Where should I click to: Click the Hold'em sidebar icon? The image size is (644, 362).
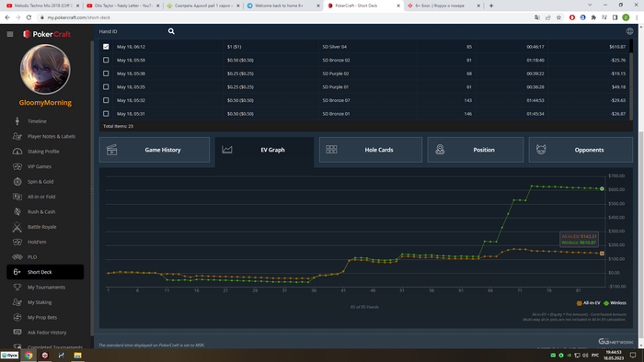click(x=17, y=242)
